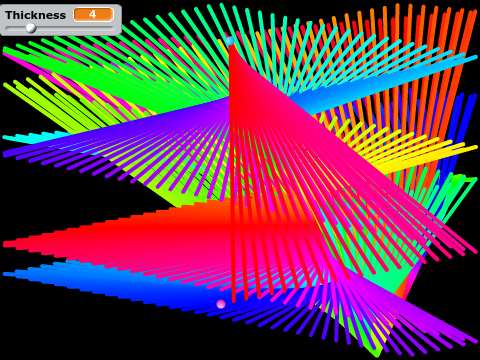Click the Thickness slider knob
Viewport: 480px width, 360px height.
pos(31,28)
